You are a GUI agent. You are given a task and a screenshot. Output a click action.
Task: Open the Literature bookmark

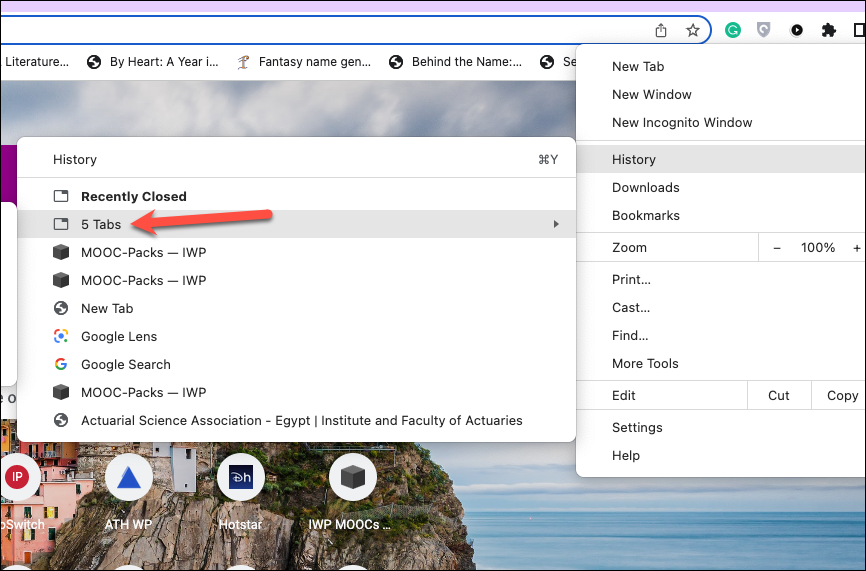click(36, 62)
